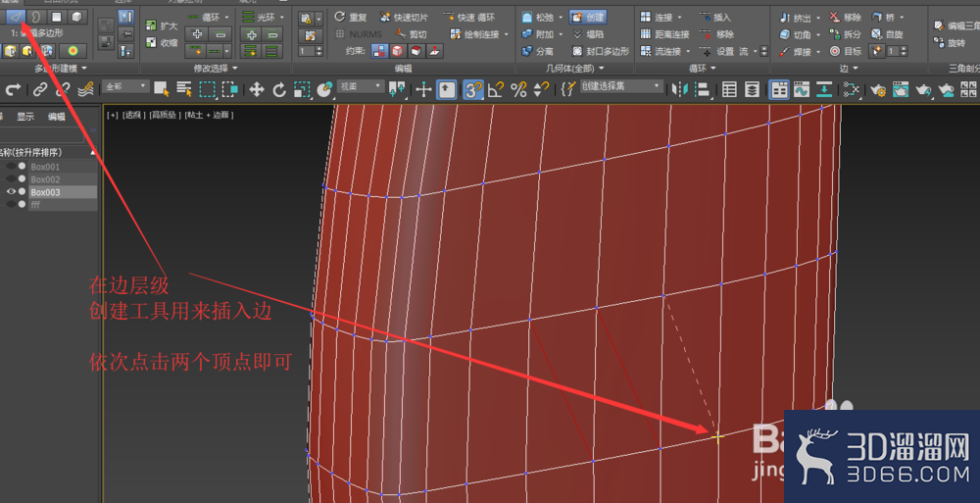Open the Ring (光环) selection dropdown
Image resolution: width=980 pixels, height=503 pixels.
tap(282, 17)
